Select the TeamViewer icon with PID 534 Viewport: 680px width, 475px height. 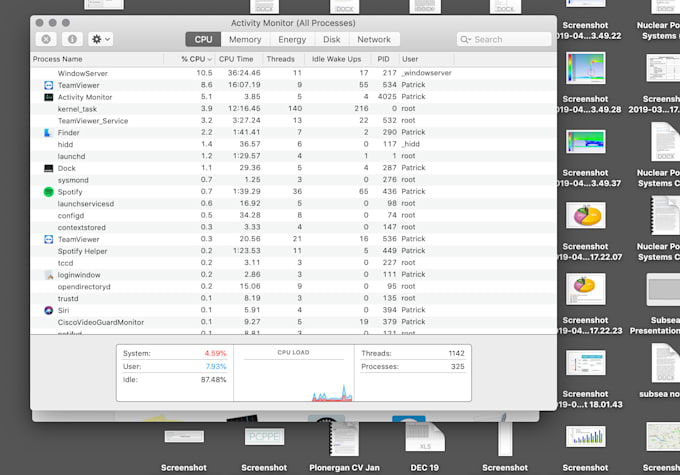tap(49, 85)
